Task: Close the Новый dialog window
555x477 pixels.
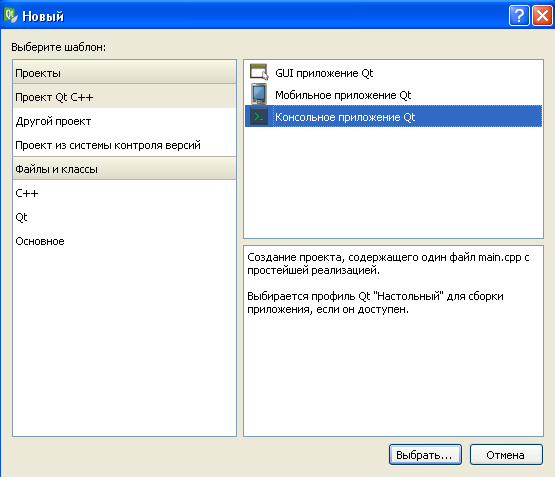Action: 542,16
